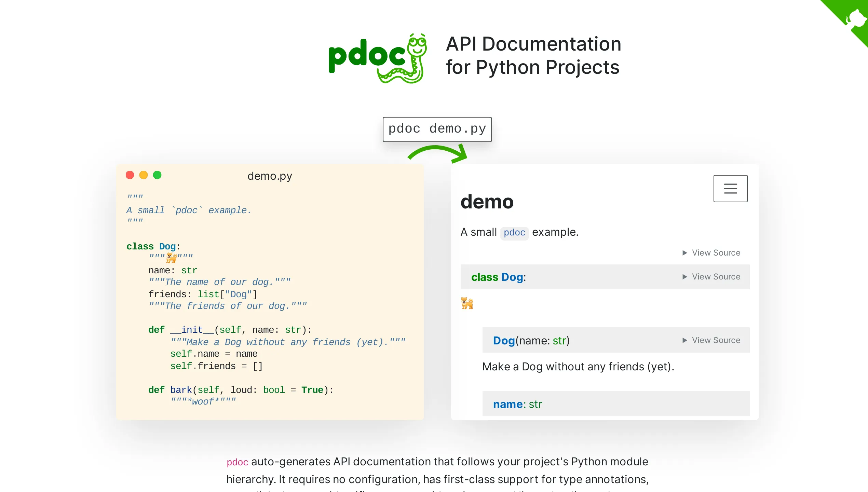Click the green zoom dot on demo.py window
Image resolution: width=868 pixels, height=492 pixels.
[158, 175]
